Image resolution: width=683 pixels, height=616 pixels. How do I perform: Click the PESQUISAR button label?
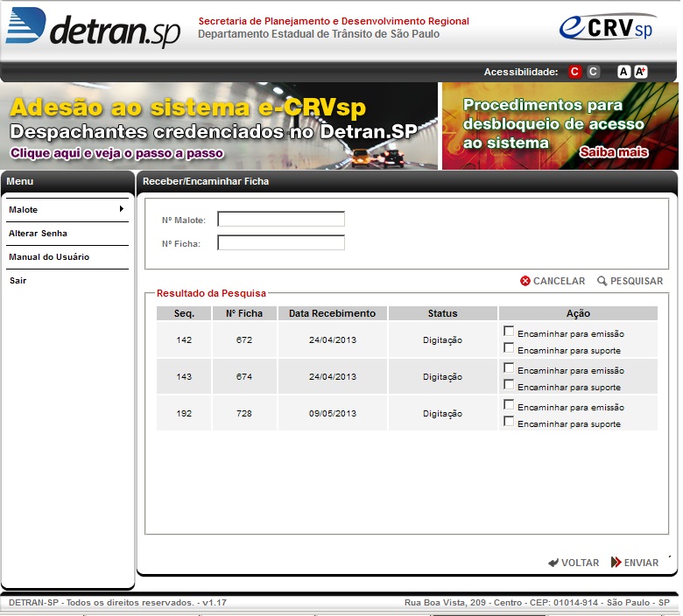(x=637, y=281)
